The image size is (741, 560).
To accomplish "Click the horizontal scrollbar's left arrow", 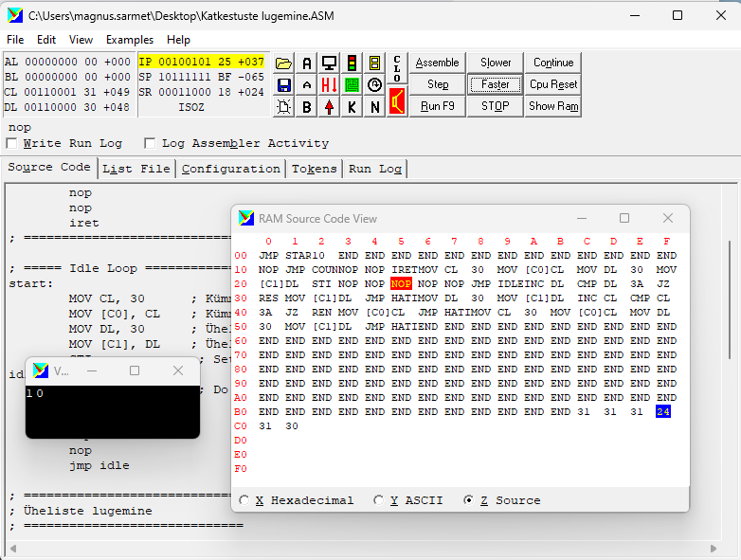I will point(12,549).
